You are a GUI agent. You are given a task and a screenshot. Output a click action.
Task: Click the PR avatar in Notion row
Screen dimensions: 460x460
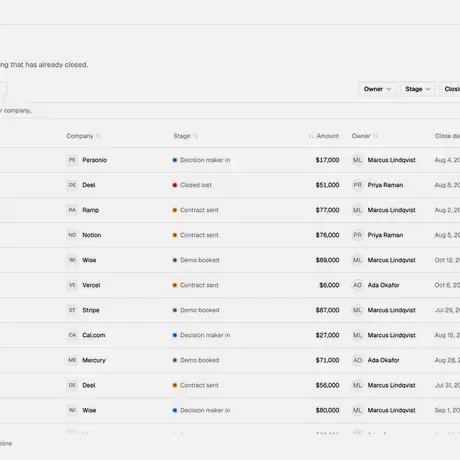[x=357, y=235]
